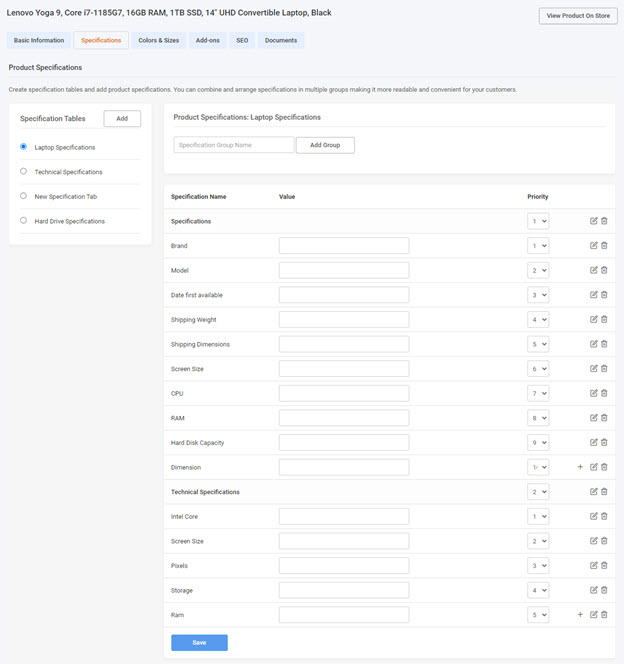
Task: Delete the Technical Specifications group row
Action: [x=604, y=491]
